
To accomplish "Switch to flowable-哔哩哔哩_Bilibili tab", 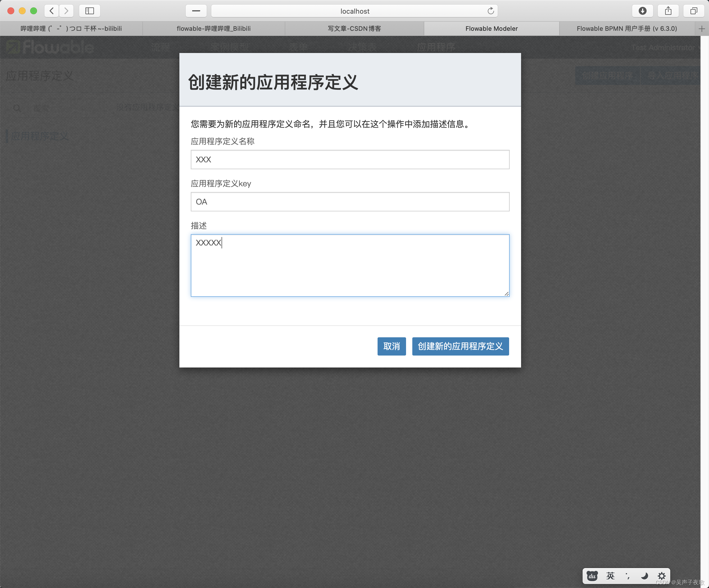I will coord(214,29).
